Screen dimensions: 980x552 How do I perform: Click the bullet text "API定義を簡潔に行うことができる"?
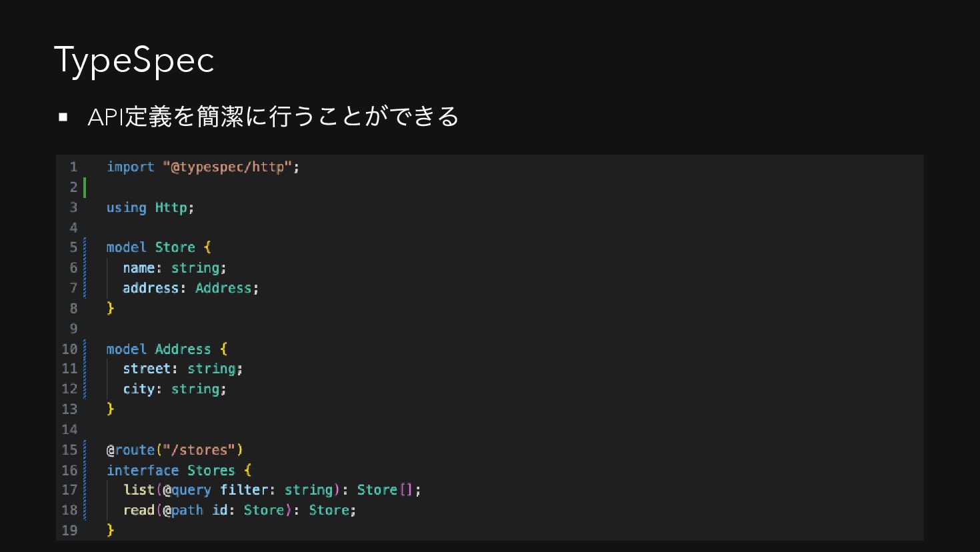pos(273,117)
